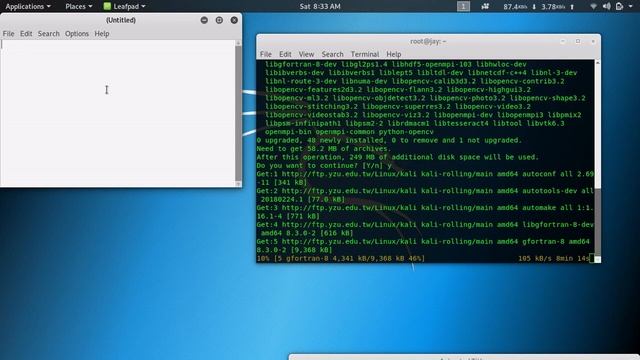This screenshot has height=360, width=640.
Task: Click the Leafpad (Untitled) title bar
Action: [121, 20]
